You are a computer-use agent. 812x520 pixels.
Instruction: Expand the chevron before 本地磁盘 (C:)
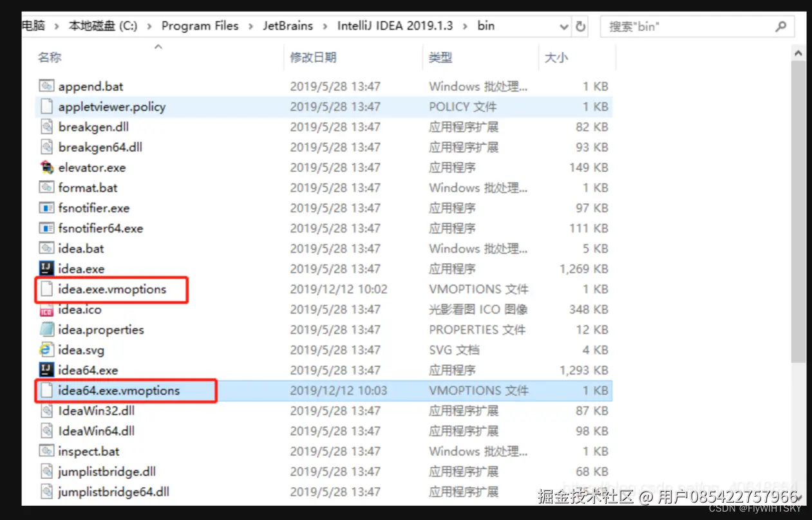tap(56, 26)
